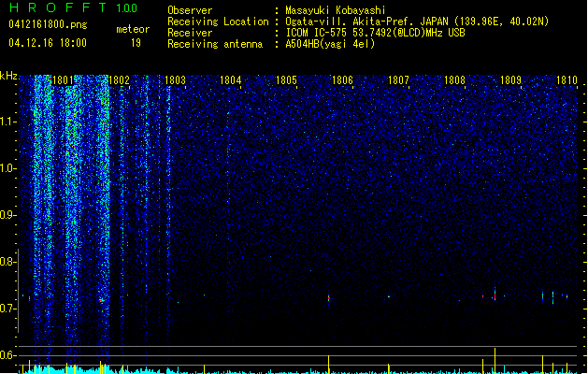Screen dimensions: 588x374
Task: Click the date stamp 04.12.16 18:00
Action: coord(48,43)
